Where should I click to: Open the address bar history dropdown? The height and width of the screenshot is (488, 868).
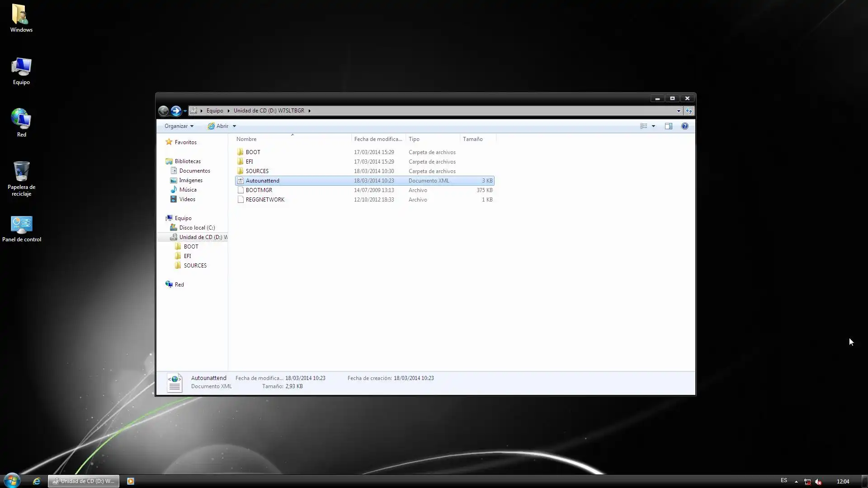[x=678, y=111]
